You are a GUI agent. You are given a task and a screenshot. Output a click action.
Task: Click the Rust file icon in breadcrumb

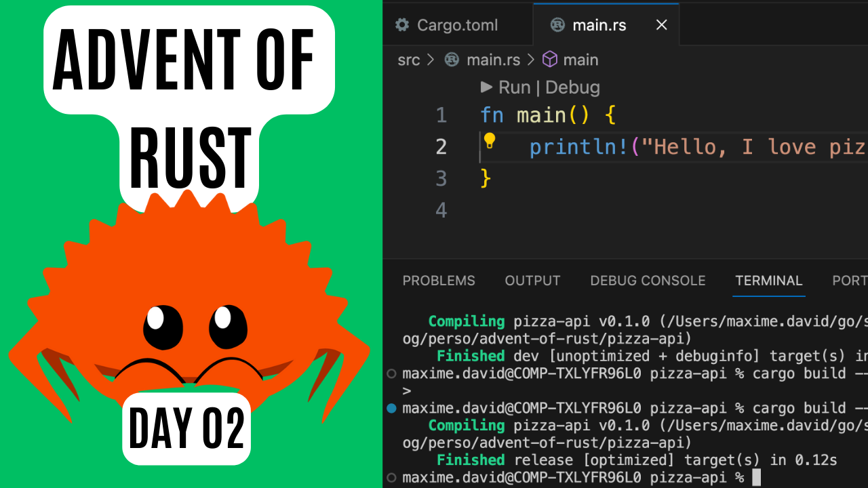click(452, 60)
